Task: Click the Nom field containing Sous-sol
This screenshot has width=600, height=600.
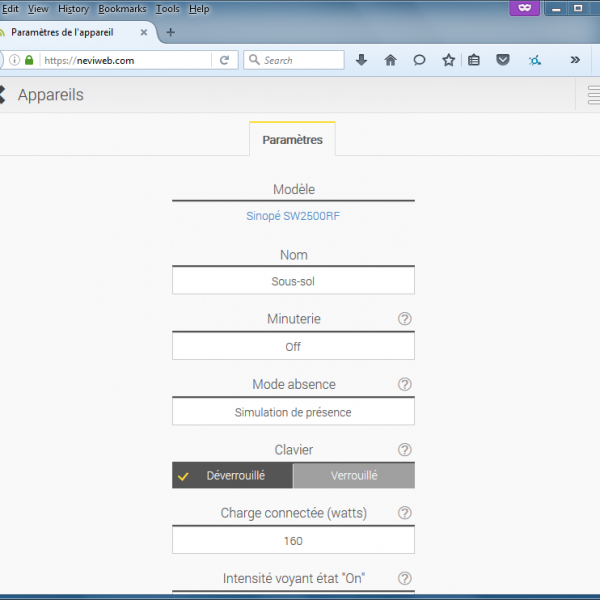Action: (293, 282)
